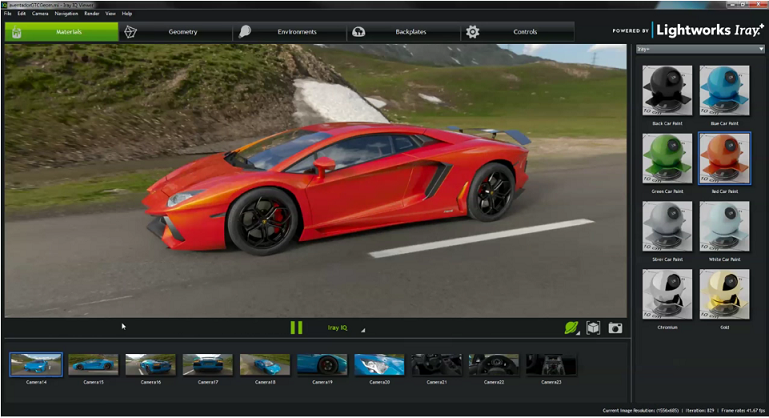
Task: Apply the Blue Car Paint material
Action: pyautogui.click(x=724, y=90)
